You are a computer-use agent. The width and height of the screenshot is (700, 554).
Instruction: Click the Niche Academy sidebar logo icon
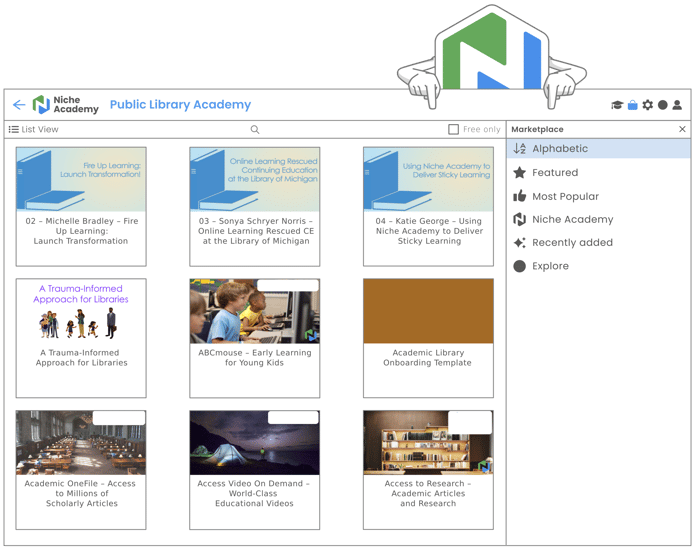click(x=520, y=219)
